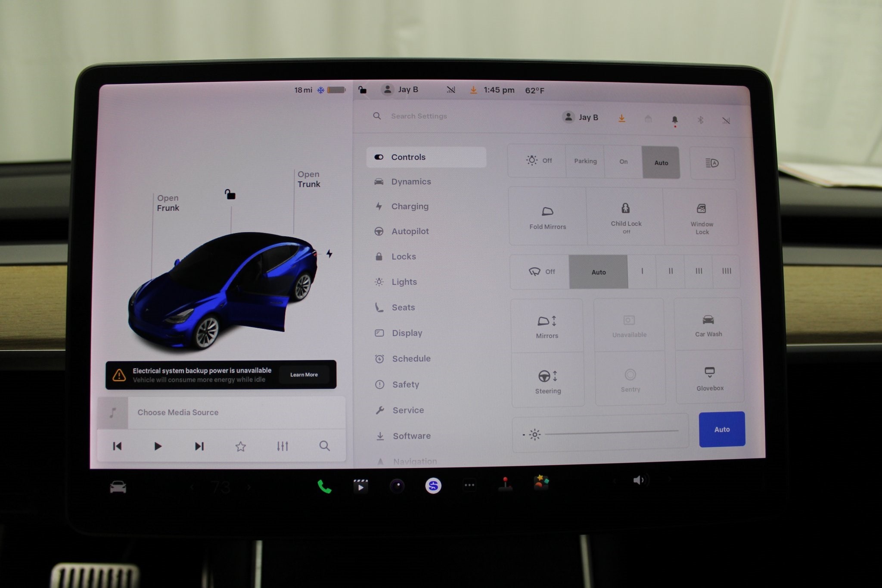Click Learn More on power warning
This screenshot has height=588, width=882.
point(304,375)
